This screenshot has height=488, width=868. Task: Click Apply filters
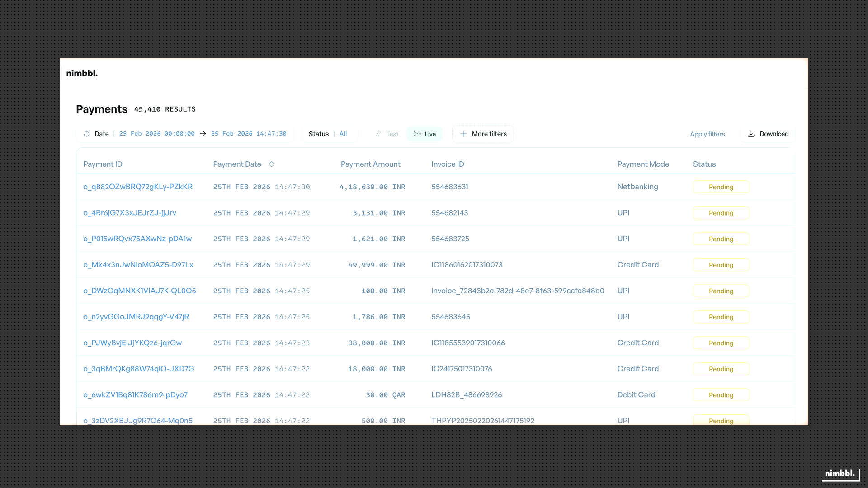click(x=707, y=134)
